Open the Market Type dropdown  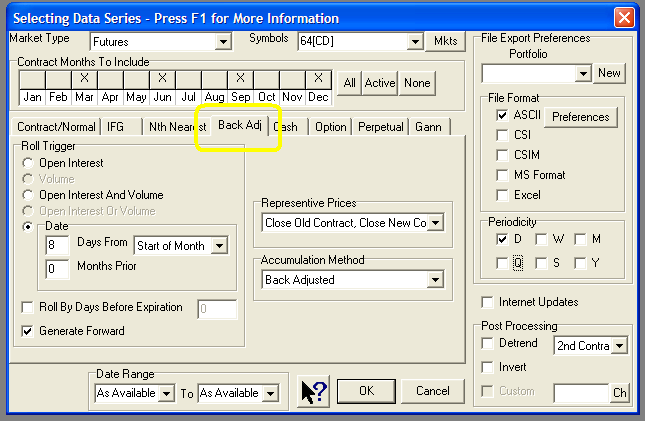point(222,42)
